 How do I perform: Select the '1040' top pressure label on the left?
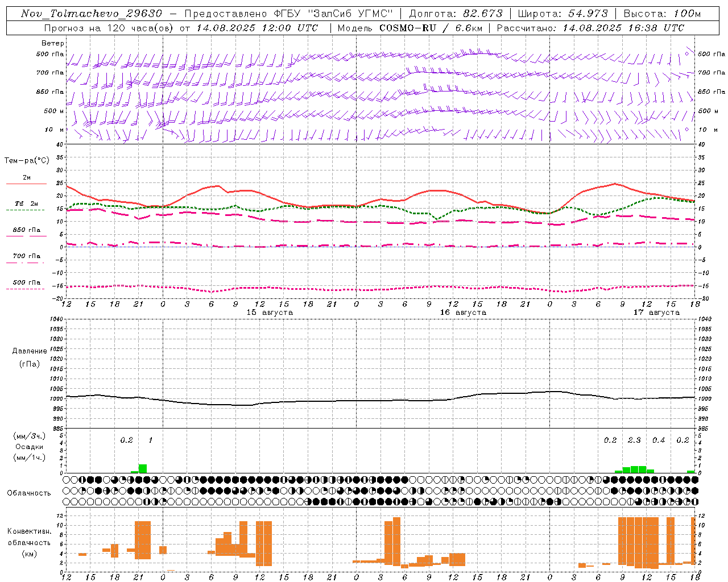pos(56,319)
